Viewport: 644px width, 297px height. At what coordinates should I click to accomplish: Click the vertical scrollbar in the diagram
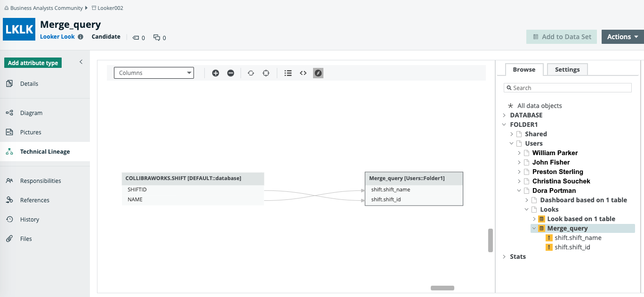490,240
